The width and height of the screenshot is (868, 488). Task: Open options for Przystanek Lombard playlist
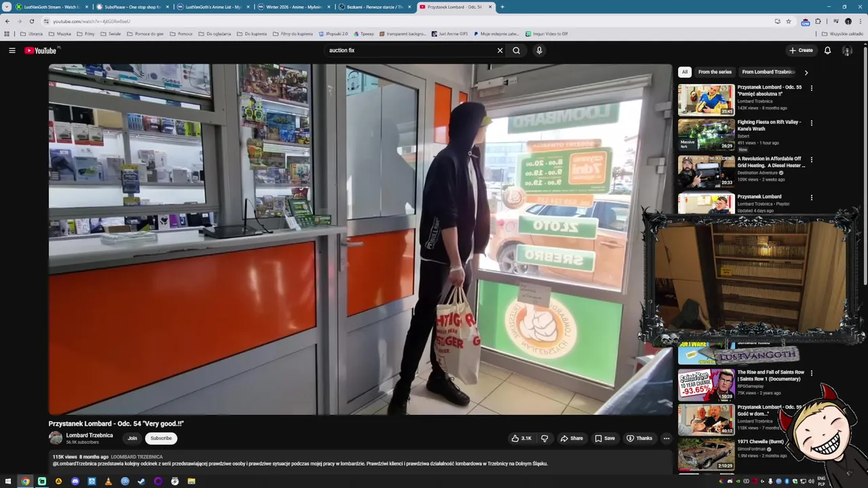pyautogui.click(x=811, y=198)
